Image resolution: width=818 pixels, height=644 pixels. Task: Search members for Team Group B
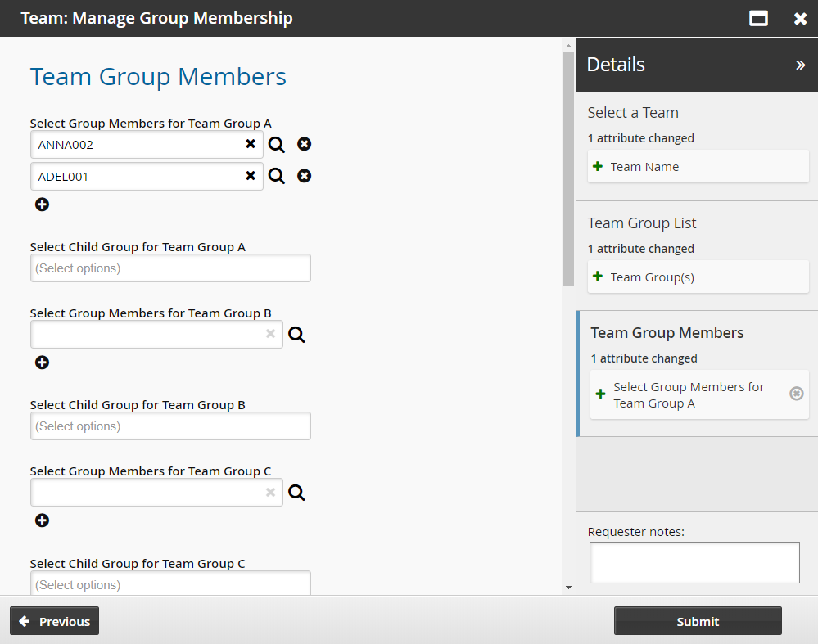tap(296, 335)
